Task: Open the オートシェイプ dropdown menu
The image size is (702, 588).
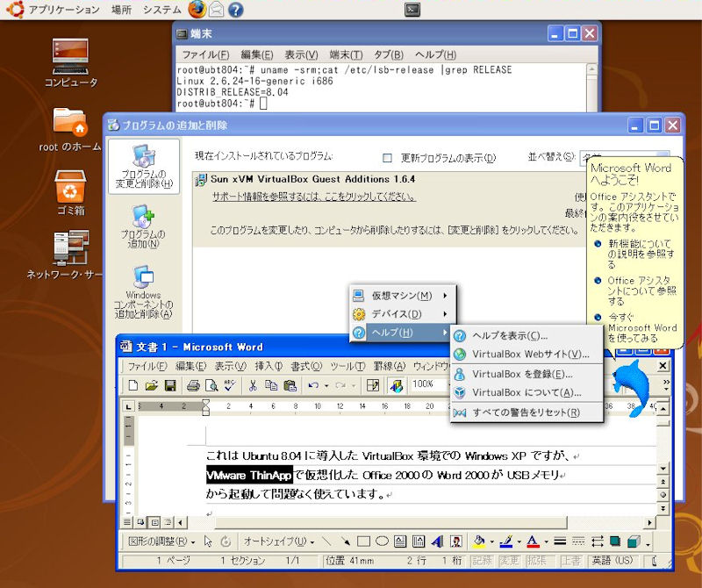Action: coord(278,541)
